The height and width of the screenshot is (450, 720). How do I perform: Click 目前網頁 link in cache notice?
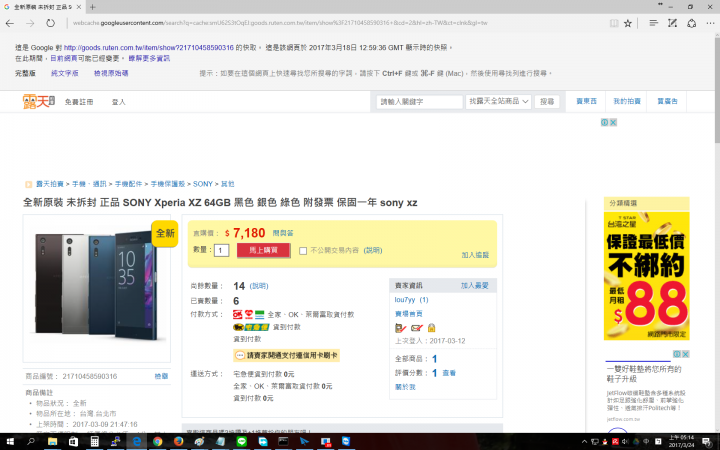pos(64,58)
